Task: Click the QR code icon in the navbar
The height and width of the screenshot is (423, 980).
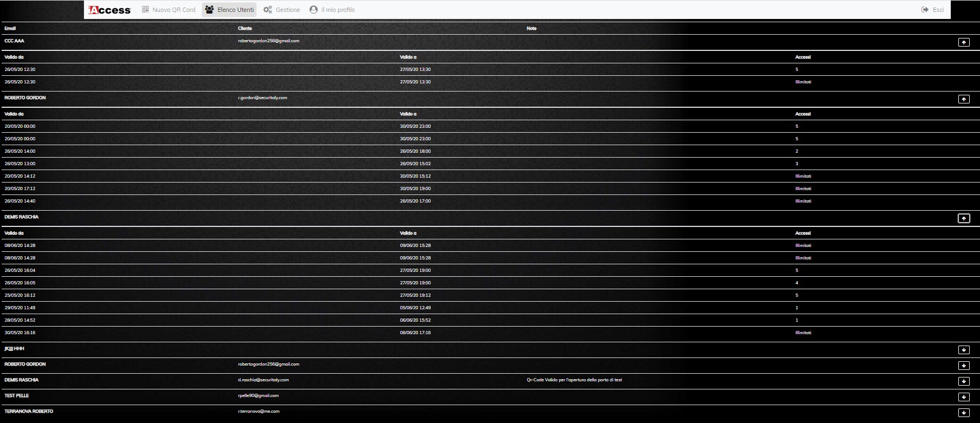Action: point(145,10)
